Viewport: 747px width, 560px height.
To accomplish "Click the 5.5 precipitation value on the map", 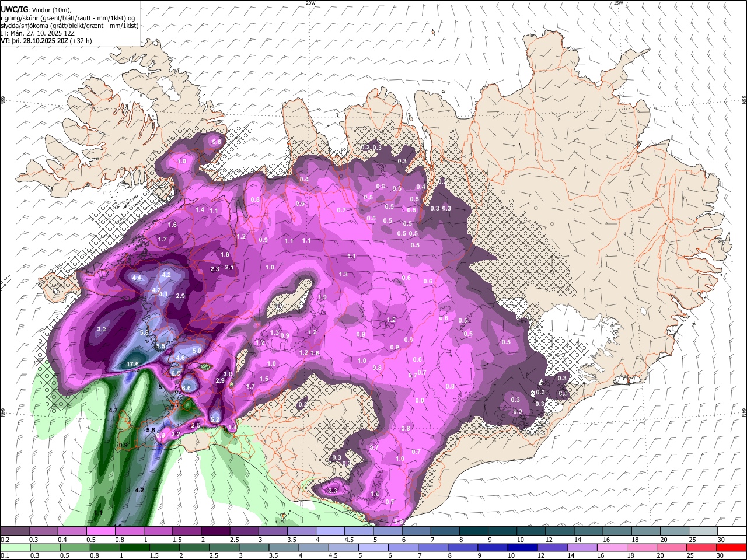I will [160, 346].
